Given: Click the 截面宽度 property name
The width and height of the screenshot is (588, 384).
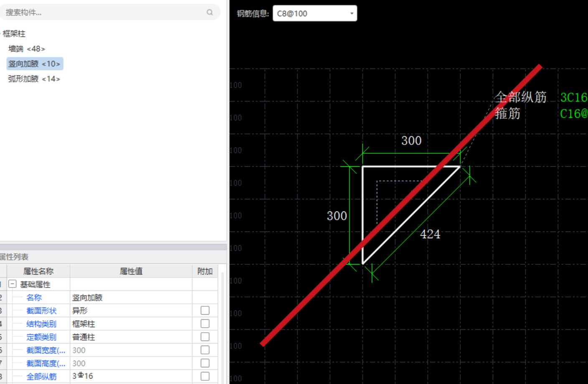Looking at the screenshot, I should (46, 350).
